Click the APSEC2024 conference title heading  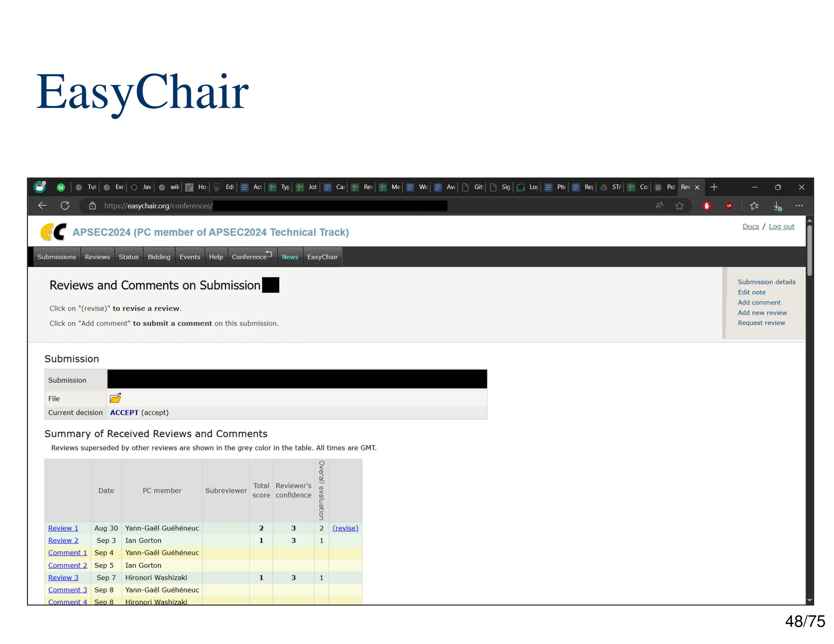tap(211, 232)
